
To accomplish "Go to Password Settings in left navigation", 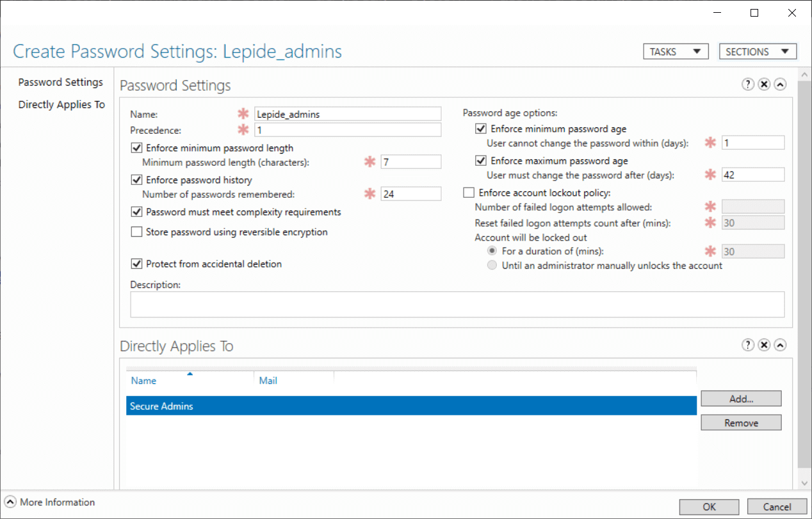I will click(x=61, y=82).
